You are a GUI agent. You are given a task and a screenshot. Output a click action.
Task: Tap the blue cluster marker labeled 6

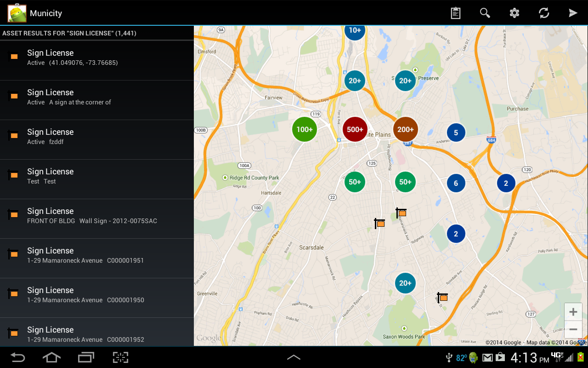[456, 183]
